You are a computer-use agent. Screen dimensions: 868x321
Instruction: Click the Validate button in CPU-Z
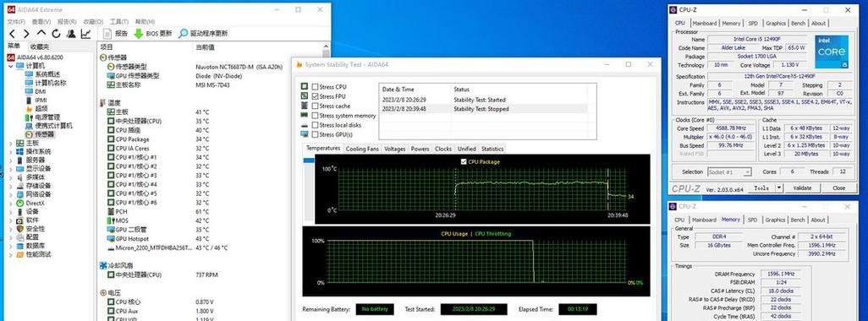point(802,188)
